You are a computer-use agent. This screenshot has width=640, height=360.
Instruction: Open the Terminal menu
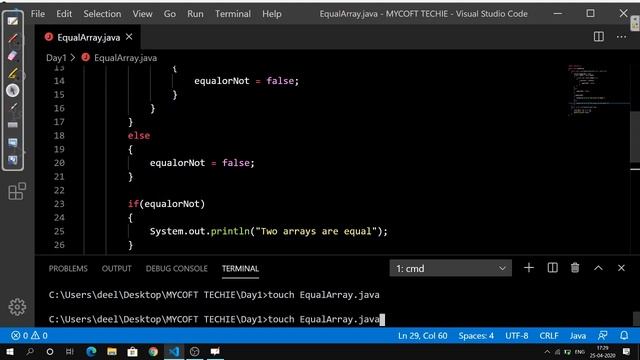click(233, 14)
